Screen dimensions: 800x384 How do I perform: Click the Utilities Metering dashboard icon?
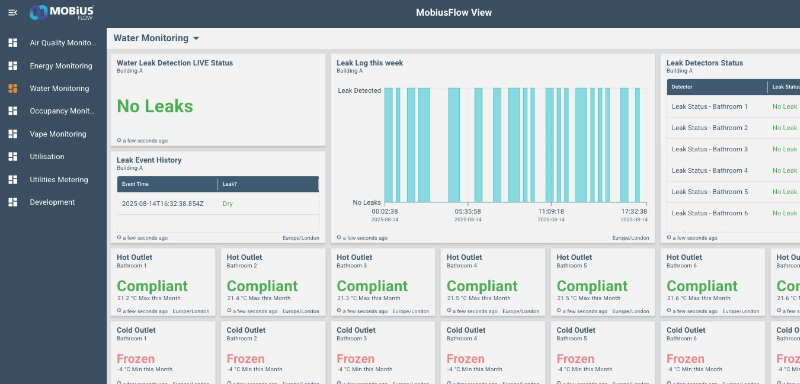tap(13, 180)
